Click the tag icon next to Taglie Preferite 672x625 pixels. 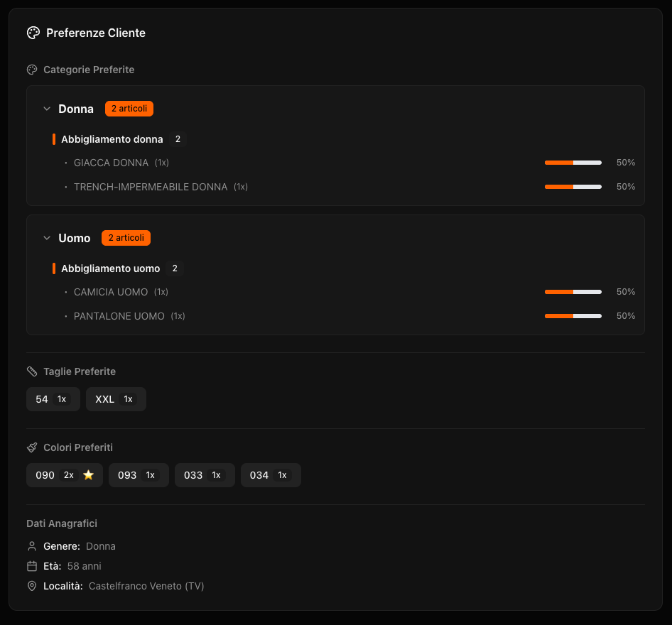point(31,371)
